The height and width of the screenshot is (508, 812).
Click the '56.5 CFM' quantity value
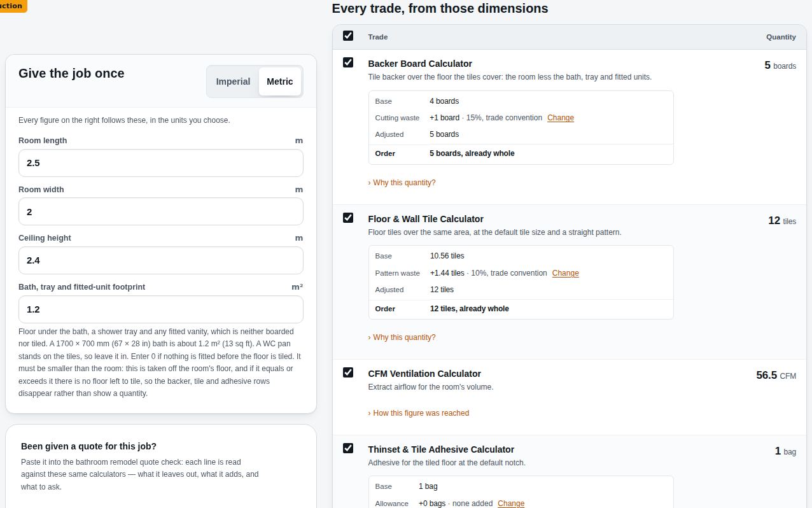click(x=776, y=376)
